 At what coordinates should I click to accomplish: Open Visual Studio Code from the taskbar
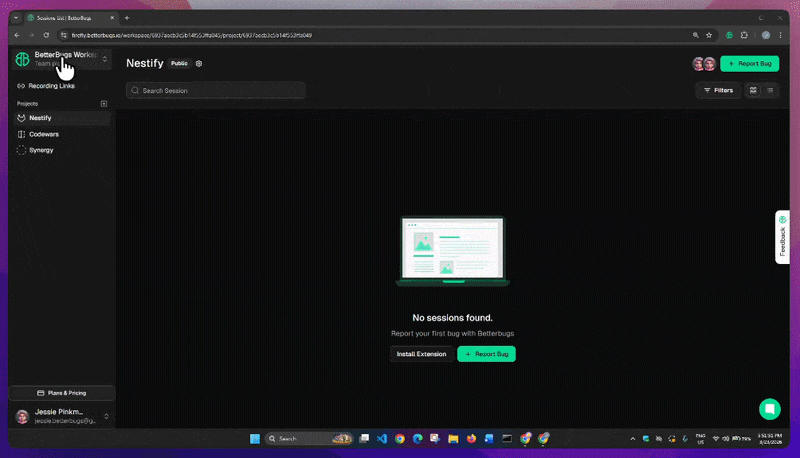point(382,439)
